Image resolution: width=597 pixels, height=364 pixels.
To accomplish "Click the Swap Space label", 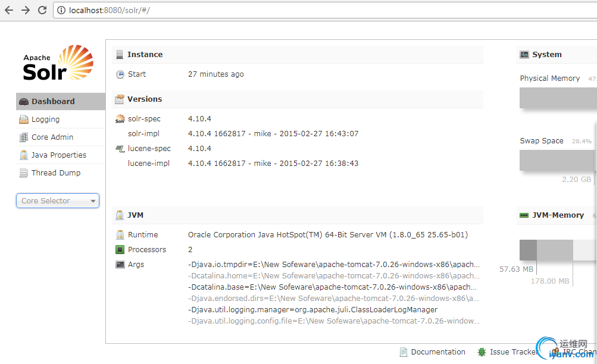I will pos(542,141).
